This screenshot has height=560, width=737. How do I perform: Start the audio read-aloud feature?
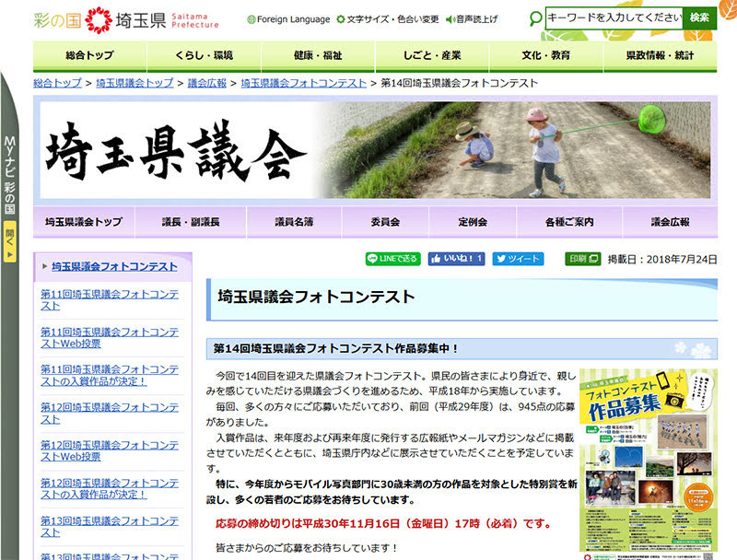click(x=472, y=19)
